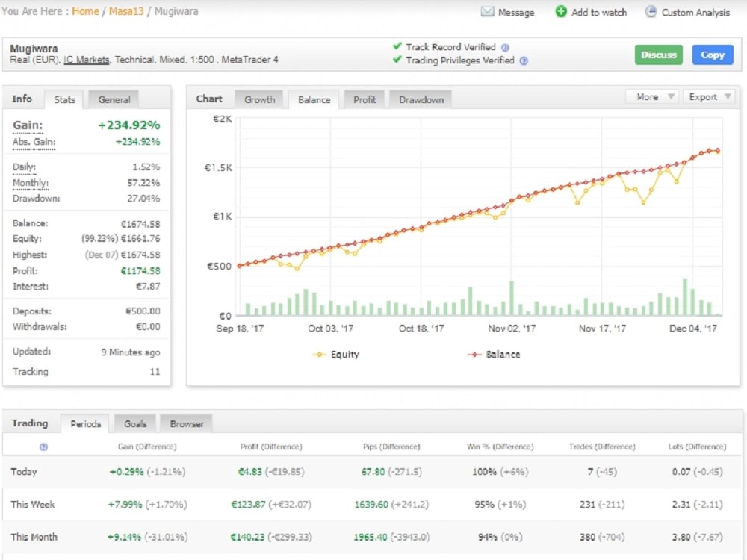The height and width of the screenshot is (560, 747).
Task: Click the Message envelope icon
Action: click(486, 12)
